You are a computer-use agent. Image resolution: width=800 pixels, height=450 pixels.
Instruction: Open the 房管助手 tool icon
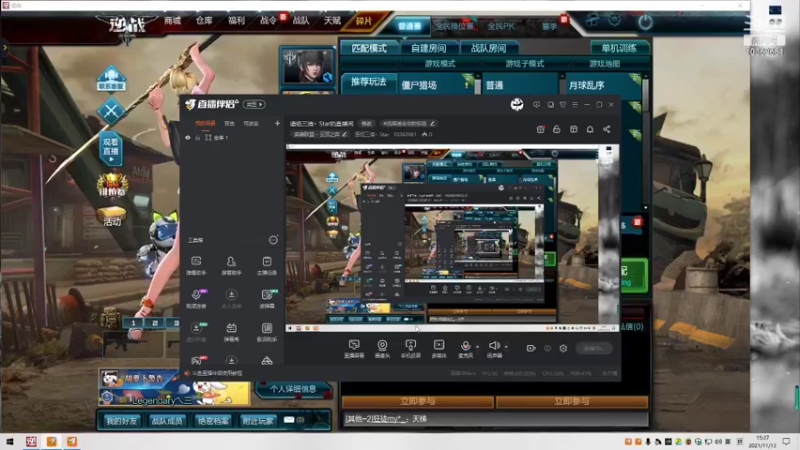click(231, 265)
